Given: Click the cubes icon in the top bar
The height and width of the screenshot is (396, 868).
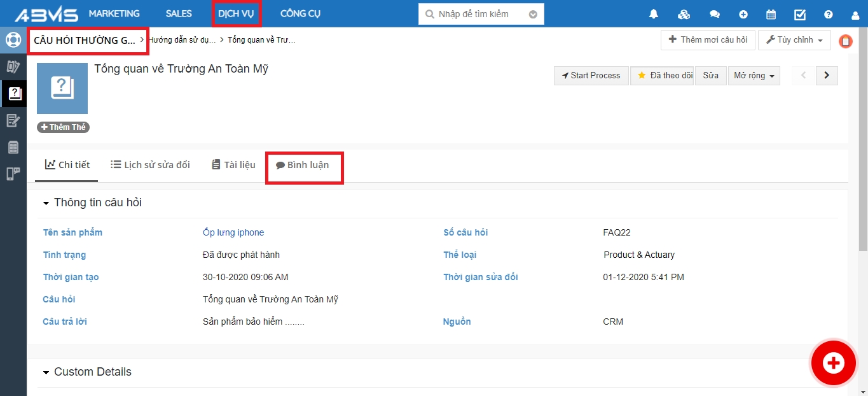Looking at the screenshot, I should 684,14.
